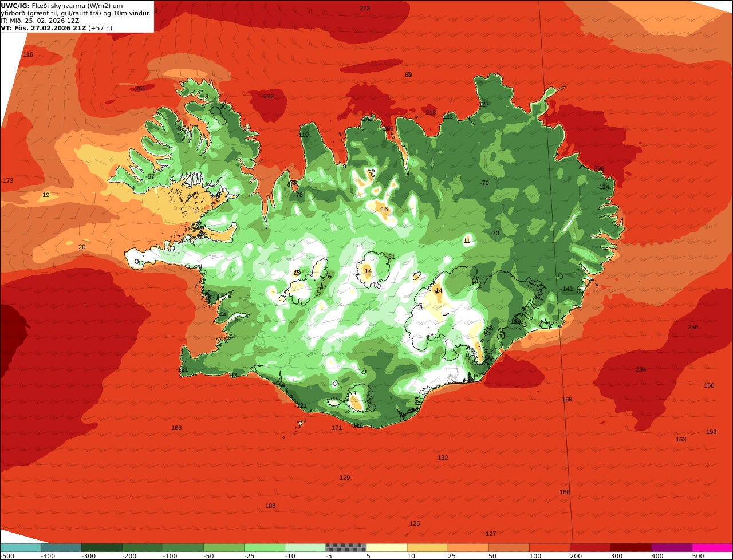Click the -500 to -400 light teal legend swatch

click(21, 547)
